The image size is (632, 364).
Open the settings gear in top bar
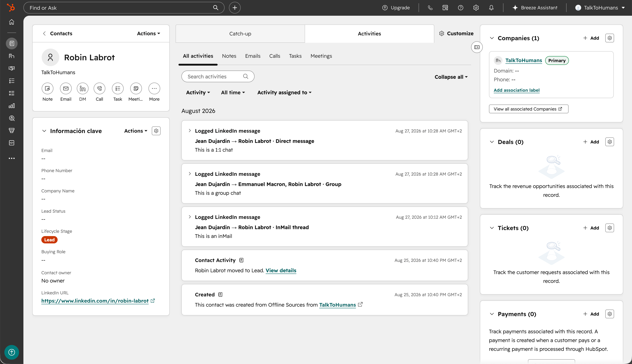pyautogui.click(x=476, y=8)
